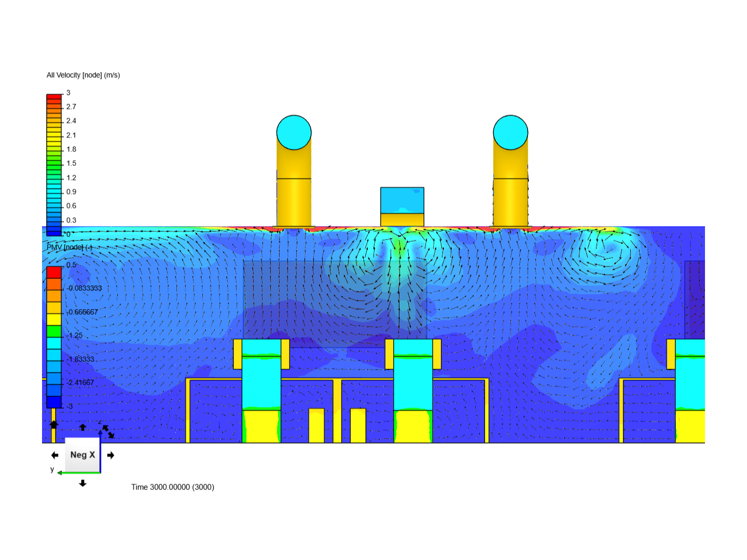Viewport: 747px width, 560px height.
Task: Select the orange -0.0833333 segment of the PMV legend
Action: tap(53, 286)
